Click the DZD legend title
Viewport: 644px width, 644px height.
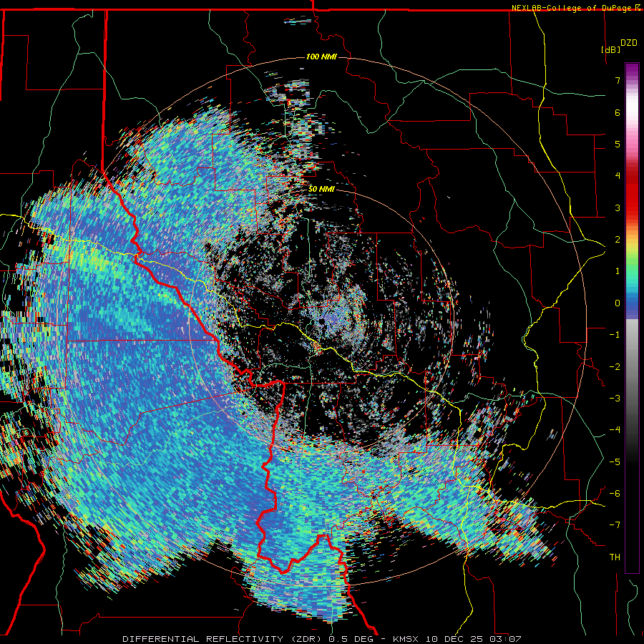coord(629,43)
